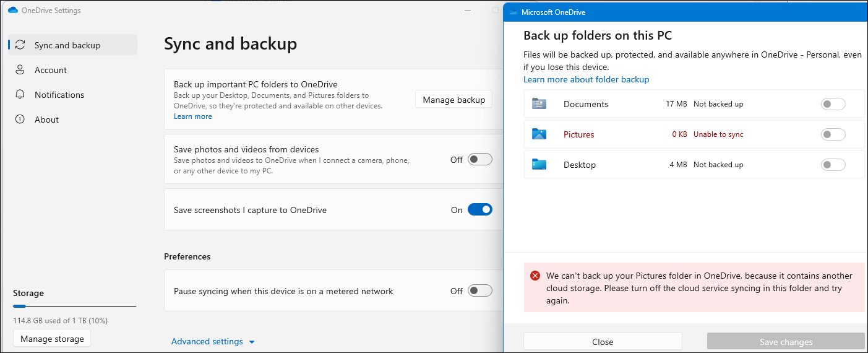Viewport: 868px width, 353px height.
Task: Click the Pictures folder icon
Action: click(539, 134)
